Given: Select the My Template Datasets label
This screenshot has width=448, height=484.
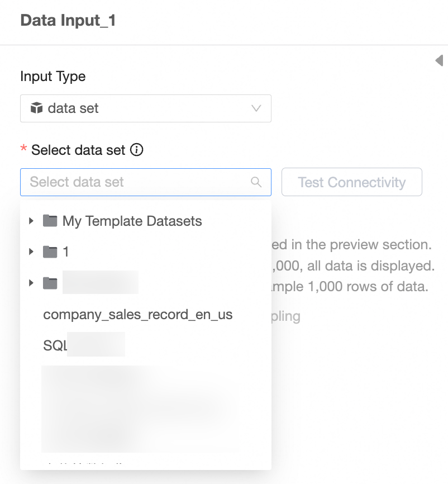Looking at the screenshot, I should tap(132, 221).
